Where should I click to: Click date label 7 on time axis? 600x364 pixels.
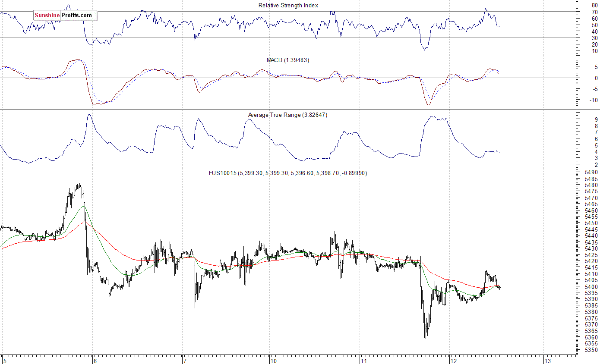pos(185,360)
